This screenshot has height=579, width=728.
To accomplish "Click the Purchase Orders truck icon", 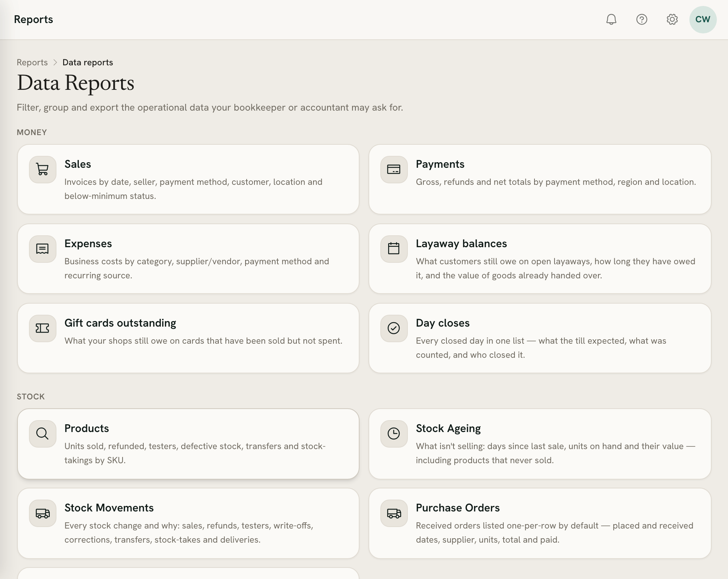I will (x=394, y=513).
